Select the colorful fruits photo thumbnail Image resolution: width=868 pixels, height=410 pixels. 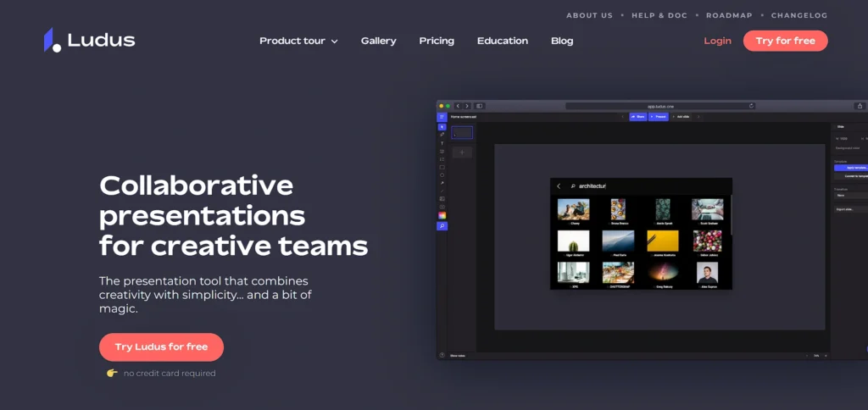click(708, 241)
